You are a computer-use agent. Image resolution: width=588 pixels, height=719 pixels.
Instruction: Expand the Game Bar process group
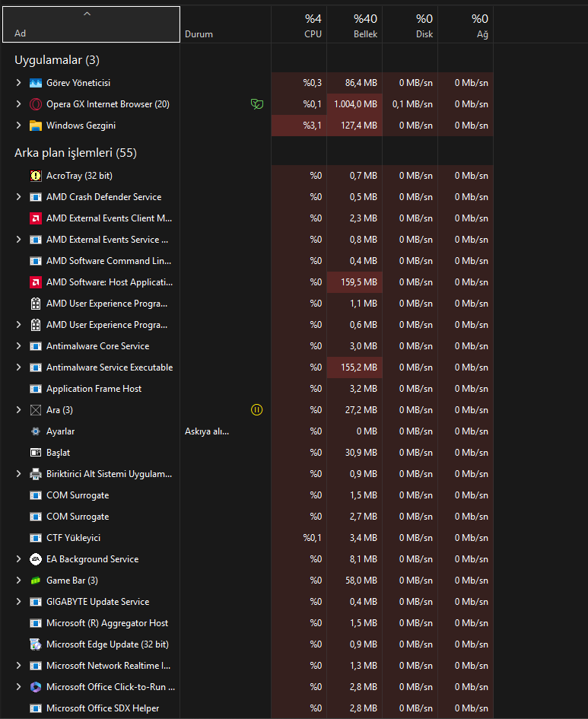(x=18, y=581)
